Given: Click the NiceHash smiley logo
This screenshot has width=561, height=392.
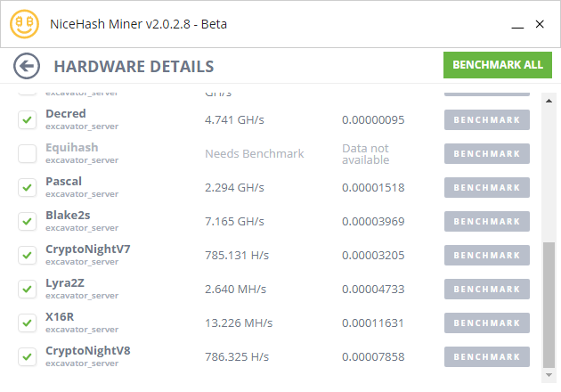Looking at the screenshot, I should pos(24,24).
